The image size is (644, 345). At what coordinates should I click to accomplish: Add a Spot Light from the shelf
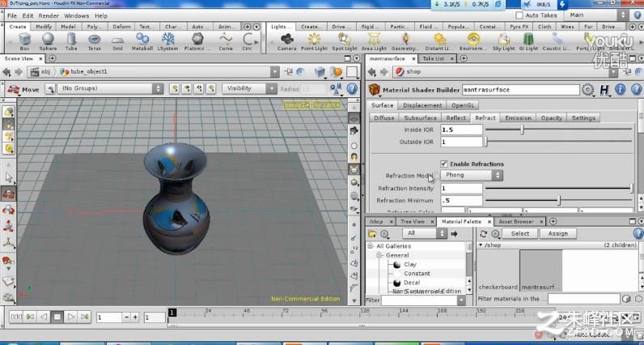coord(344,41)
